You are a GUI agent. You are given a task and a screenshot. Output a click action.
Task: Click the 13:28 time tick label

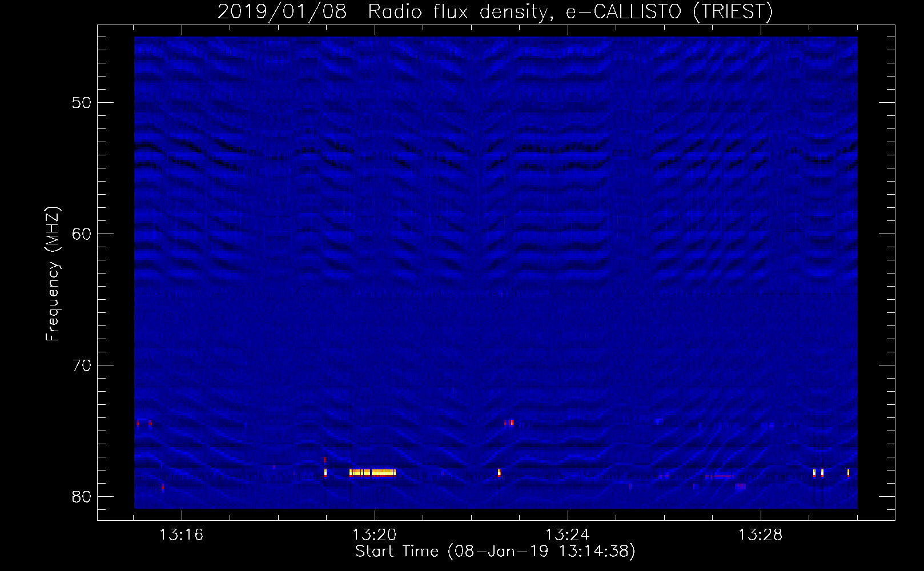pyautogui.click(x=760, y=535)
